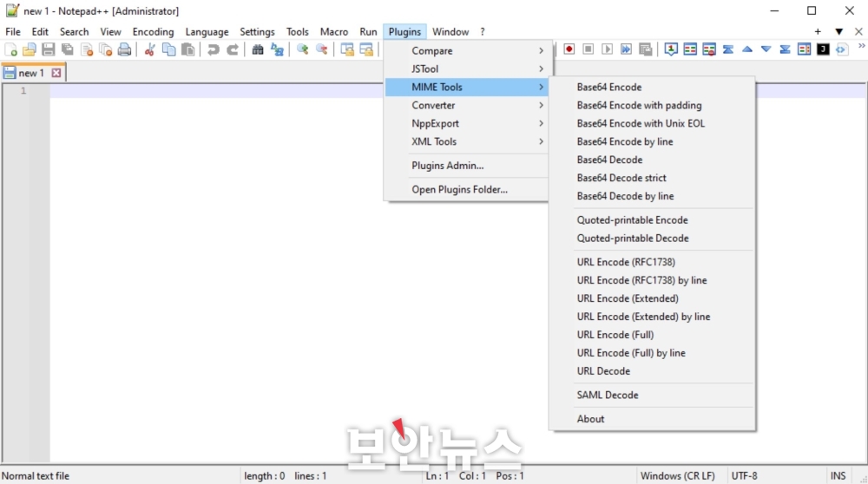Jump to last difference icon

pos(785,49)
